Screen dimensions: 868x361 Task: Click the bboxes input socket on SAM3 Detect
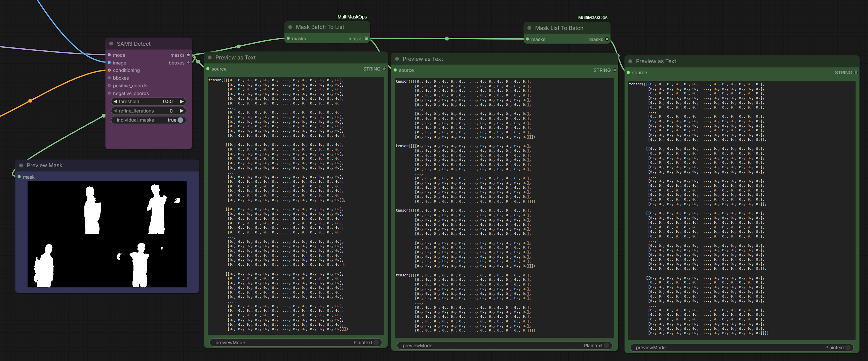click(x=109, y=78)
